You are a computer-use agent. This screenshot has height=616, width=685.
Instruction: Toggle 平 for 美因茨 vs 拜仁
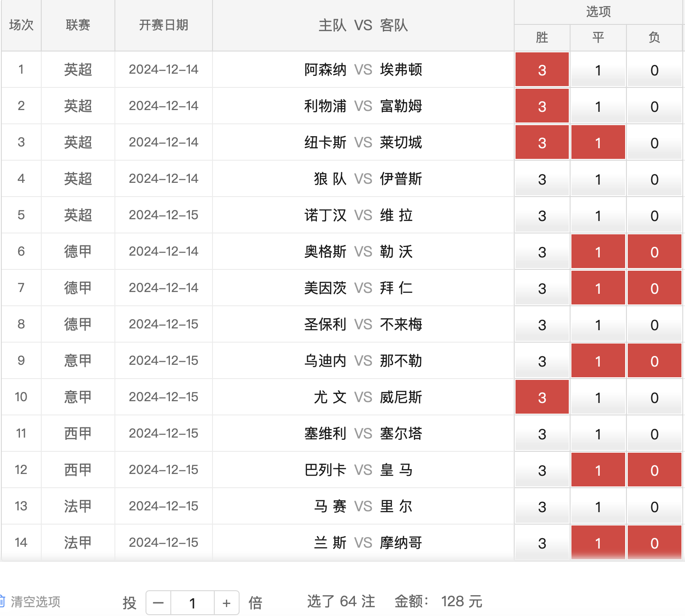point(598,288)
